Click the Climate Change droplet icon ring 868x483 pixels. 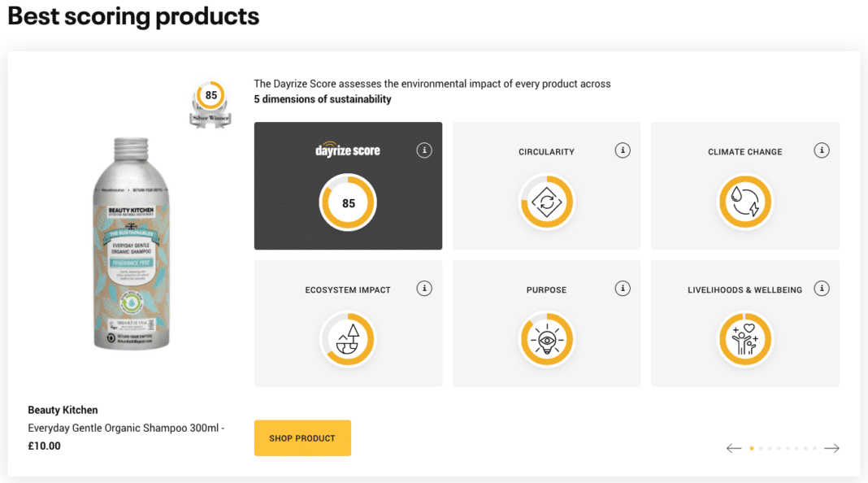coord(745,202)
